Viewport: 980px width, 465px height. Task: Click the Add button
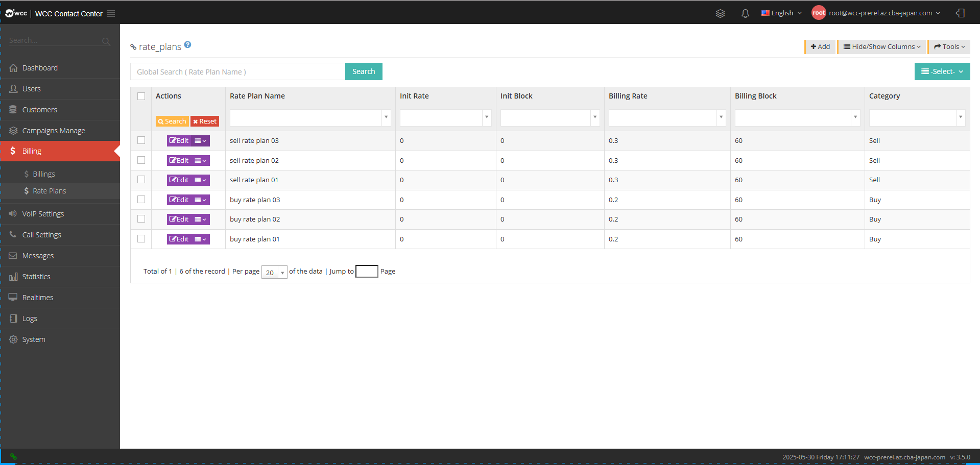coord(820,46)
